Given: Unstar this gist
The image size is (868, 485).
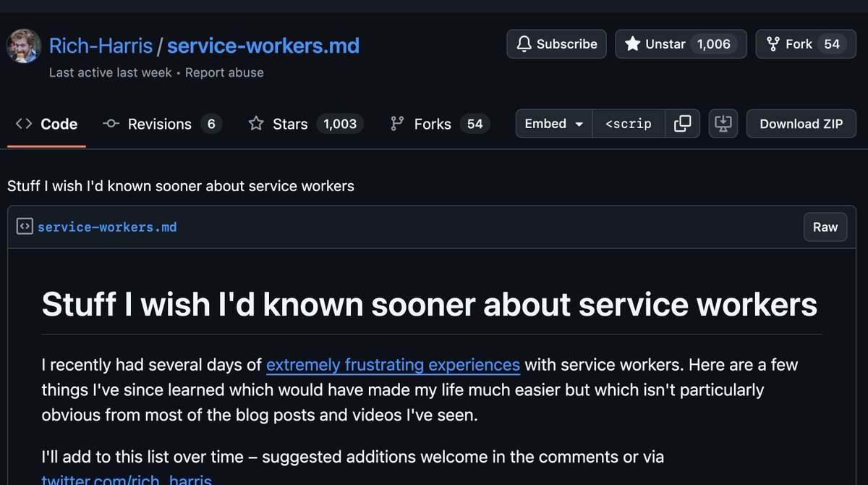Looking at the screenshot, I should [655, 44].
